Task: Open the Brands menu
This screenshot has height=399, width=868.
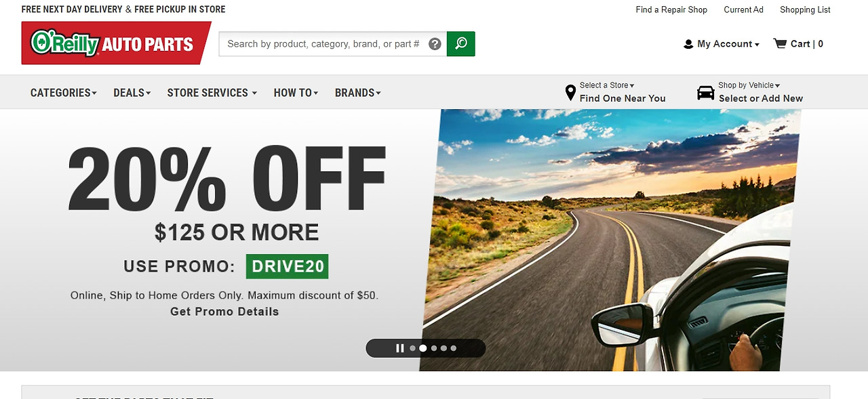Action: 358,93
